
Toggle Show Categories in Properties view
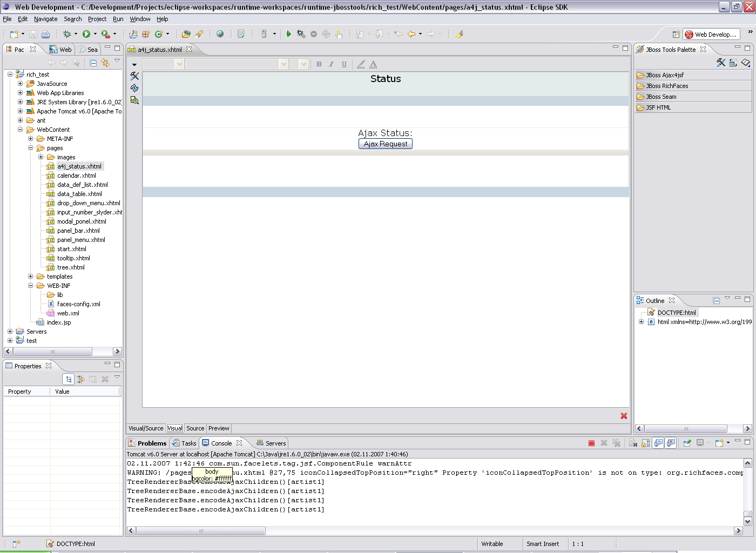(69, 379)
